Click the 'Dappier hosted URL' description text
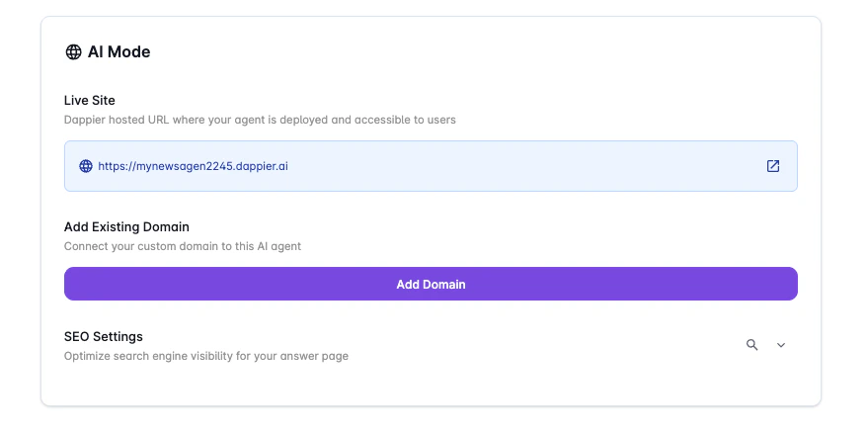 pyautogui.click(x=260, y=120)
